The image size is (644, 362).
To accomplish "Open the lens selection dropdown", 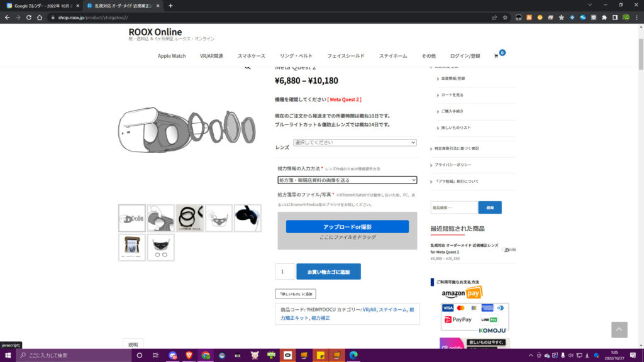I will 355,143.
